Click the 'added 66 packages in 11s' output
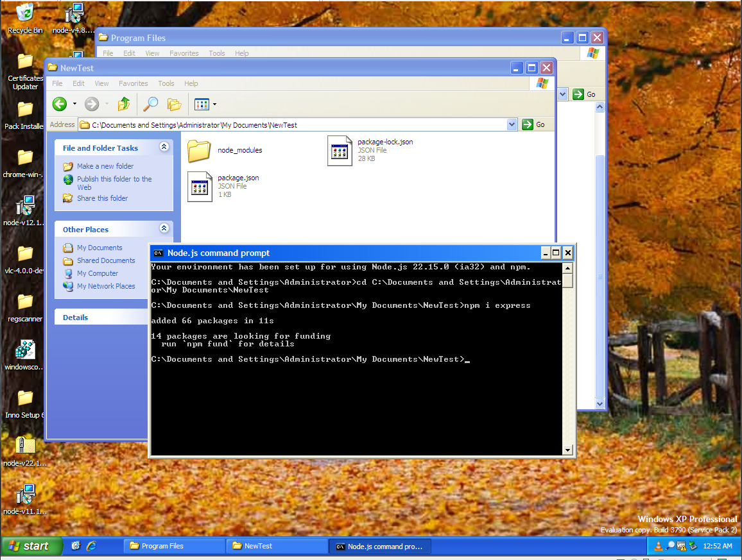Screen dimensions: 742x560 (212, 321)
